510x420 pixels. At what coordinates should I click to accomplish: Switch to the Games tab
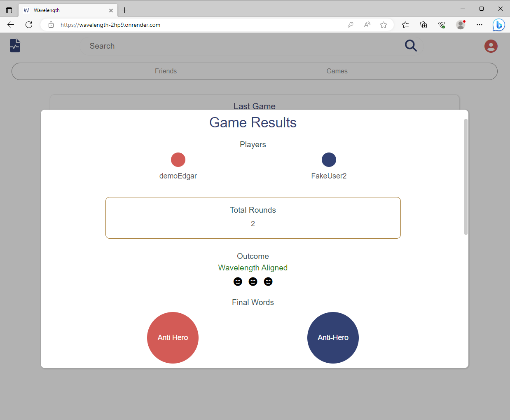click(x=337, y=71)
